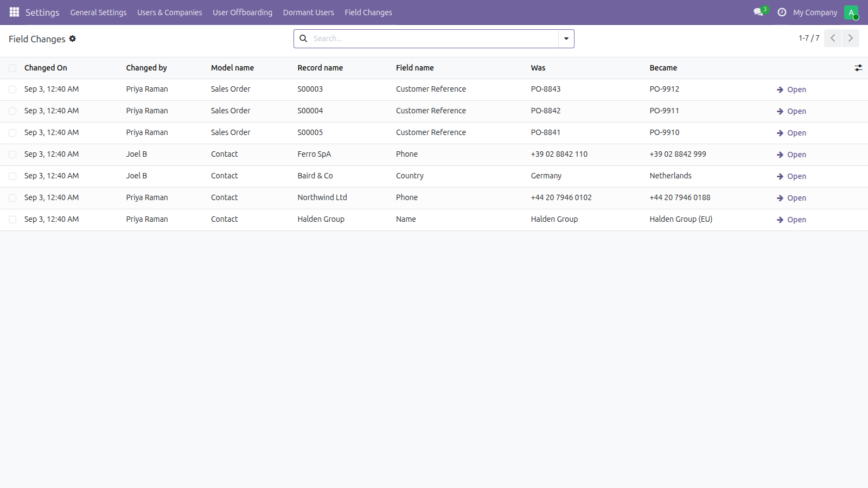Click the Field Changes breadcrumb title
The image size is (868, 488).
tap(37, 39)
